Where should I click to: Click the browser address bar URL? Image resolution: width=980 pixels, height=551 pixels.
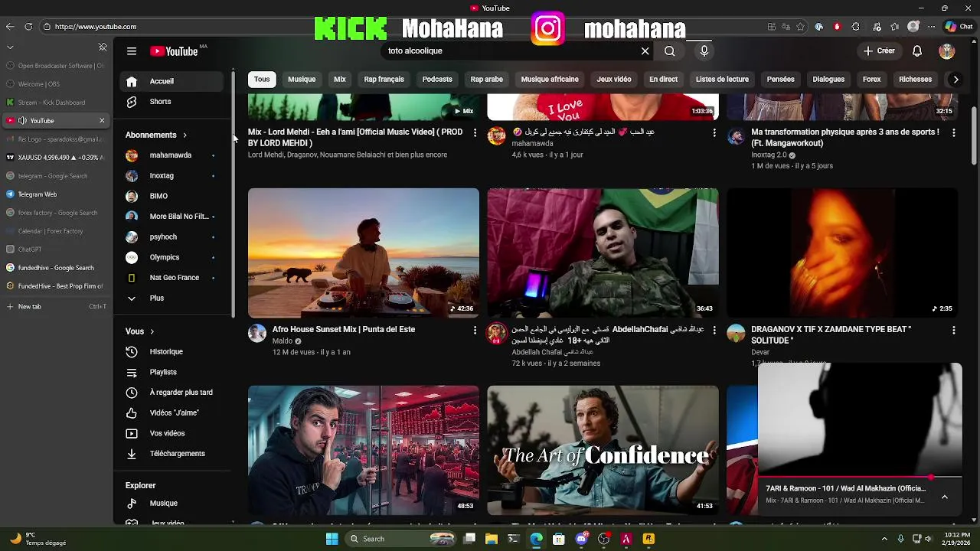coord(96,27)
